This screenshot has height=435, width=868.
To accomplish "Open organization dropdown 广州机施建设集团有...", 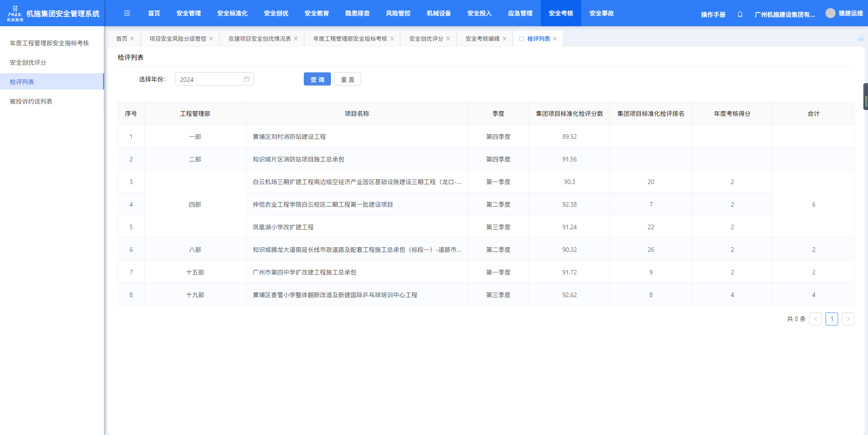I will click(x=784, y=14).
